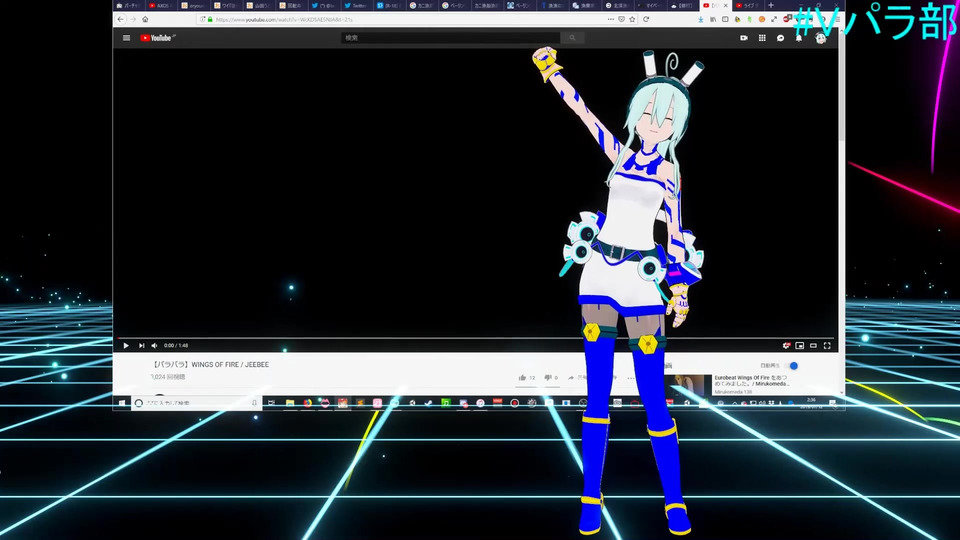Open the more actions menu under the video
The width and height of the screenshot is (960, 540).
click(x=631, y=378)
